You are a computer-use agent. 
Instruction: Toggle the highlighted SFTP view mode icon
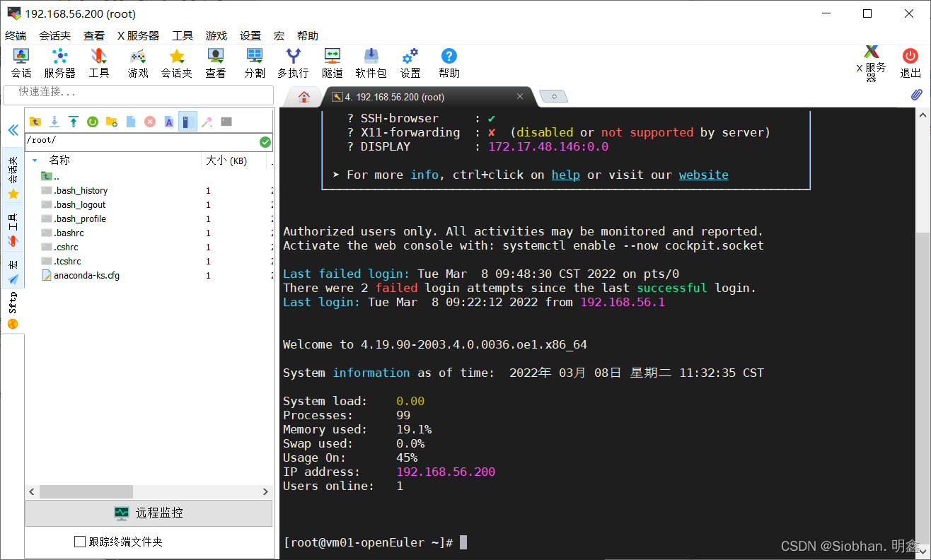187,122
